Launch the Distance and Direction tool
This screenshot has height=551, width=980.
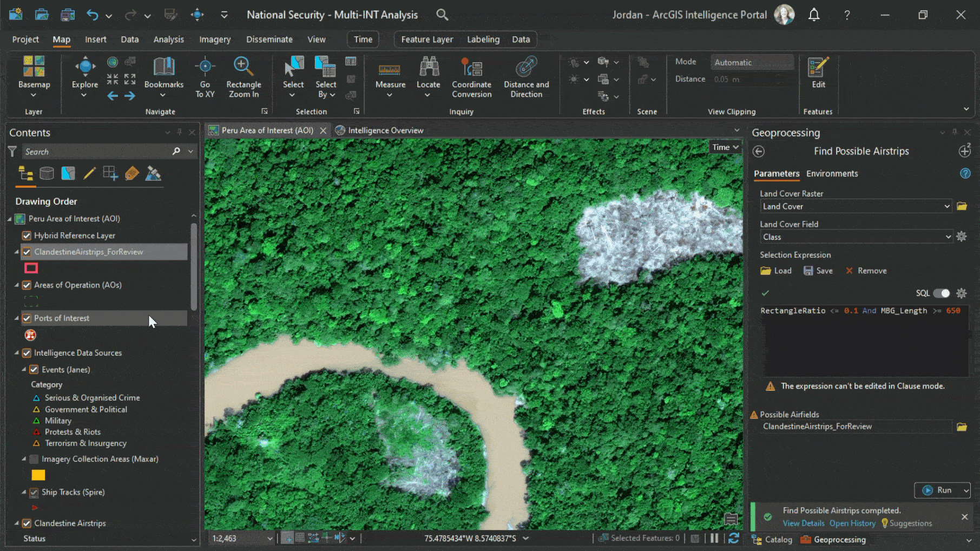pyautogui.click(x=526, y=77)
